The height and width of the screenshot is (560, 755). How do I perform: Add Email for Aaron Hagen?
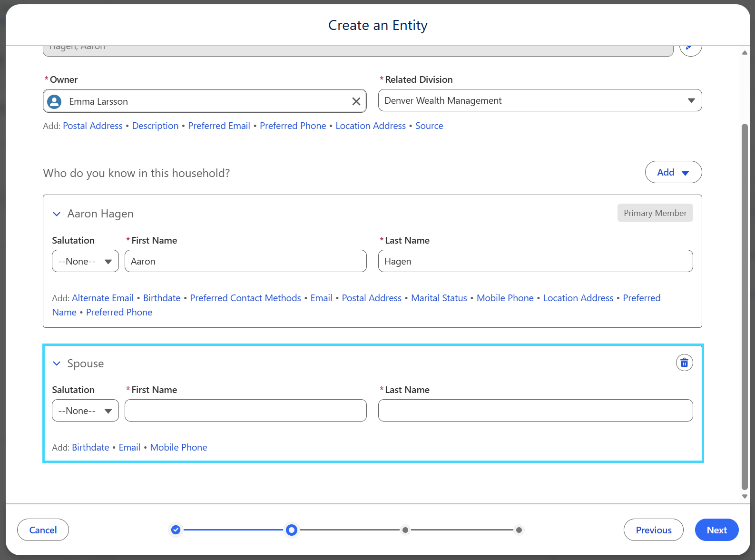click(322, 298)
